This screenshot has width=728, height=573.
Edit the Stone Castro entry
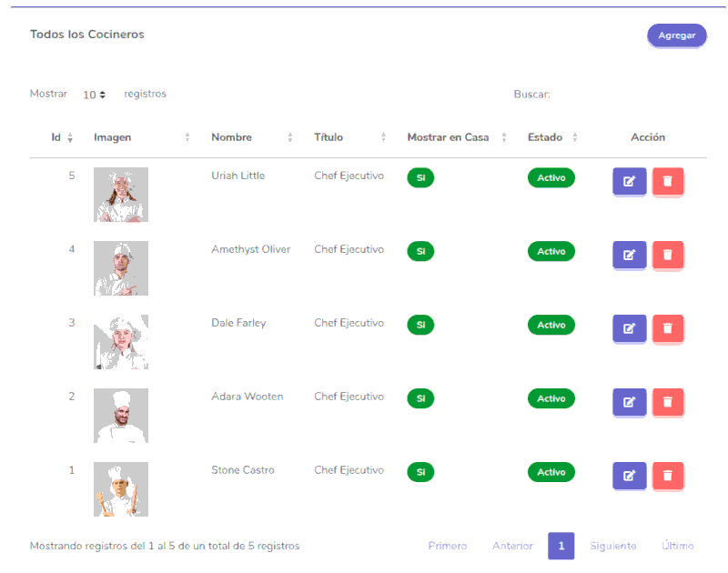629,476
